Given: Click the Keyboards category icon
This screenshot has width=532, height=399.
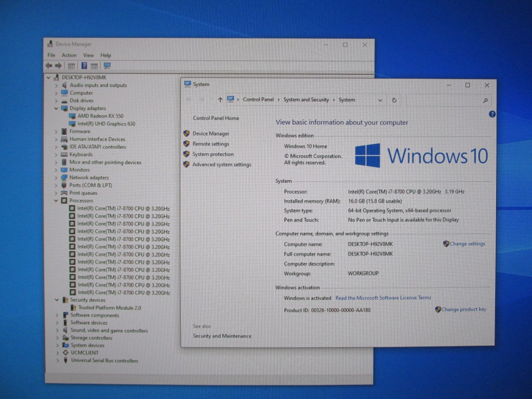Looking at the screenshot, I should pyautogui.click(x=64, y=154).
